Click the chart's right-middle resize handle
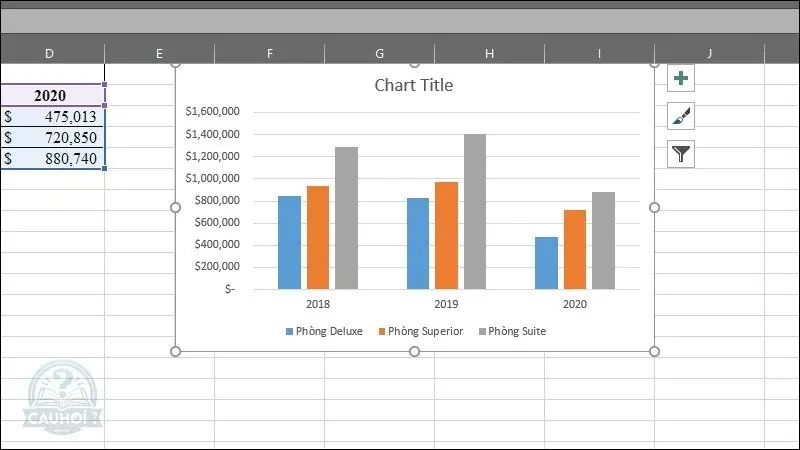Viewport: 800px width, 450px height. coord(655,208)
